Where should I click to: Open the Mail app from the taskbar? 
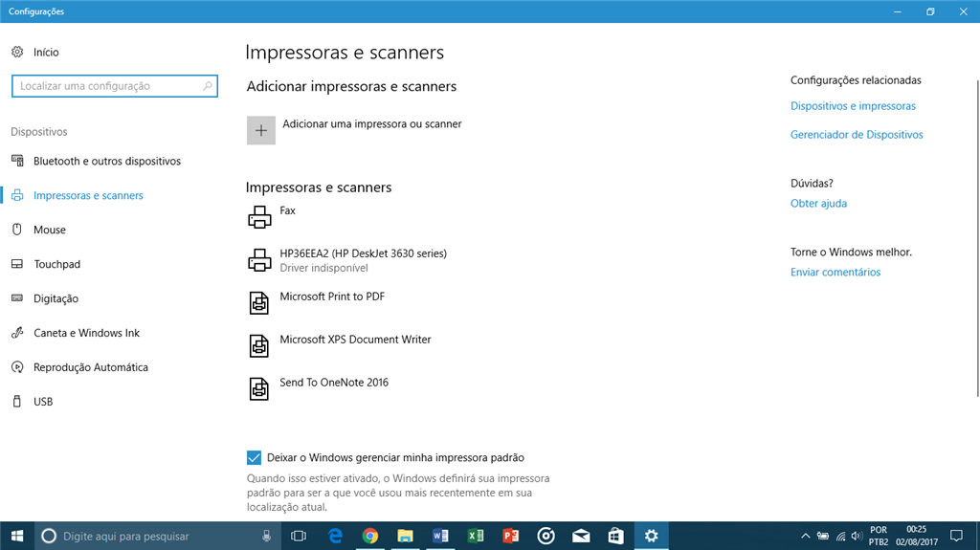pyautogui.click(x=581, y=536)
